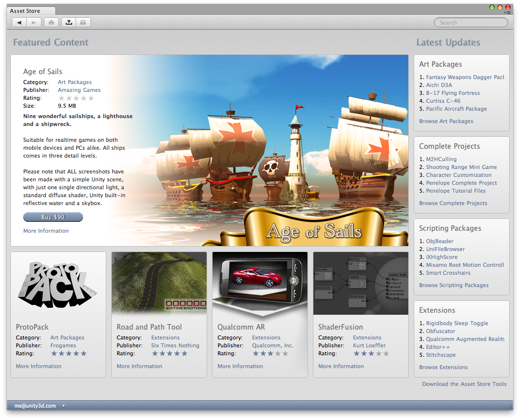Viewport: 520px width, 420px height.
Task: Open Penelope Tutorial Files listing
Action: (x=456, y=191)
